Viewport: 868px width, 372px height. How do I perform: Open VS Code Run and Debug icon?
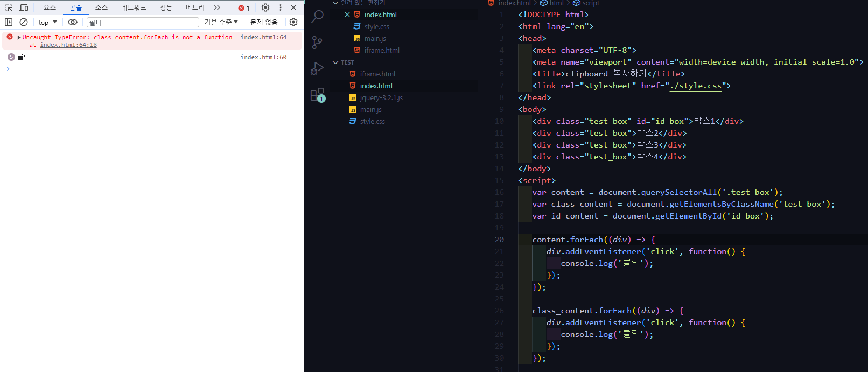[x=318, y=68]
